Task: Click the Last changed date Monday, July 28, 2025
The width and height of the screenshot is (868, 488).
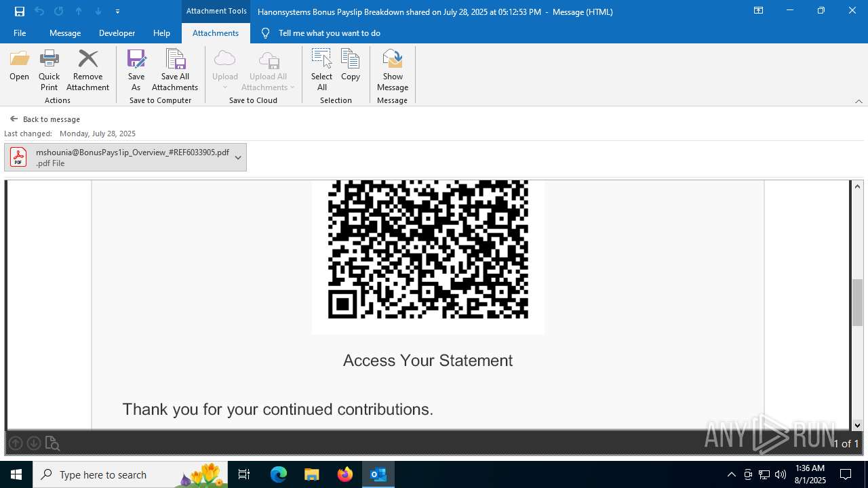Action: 98,134
